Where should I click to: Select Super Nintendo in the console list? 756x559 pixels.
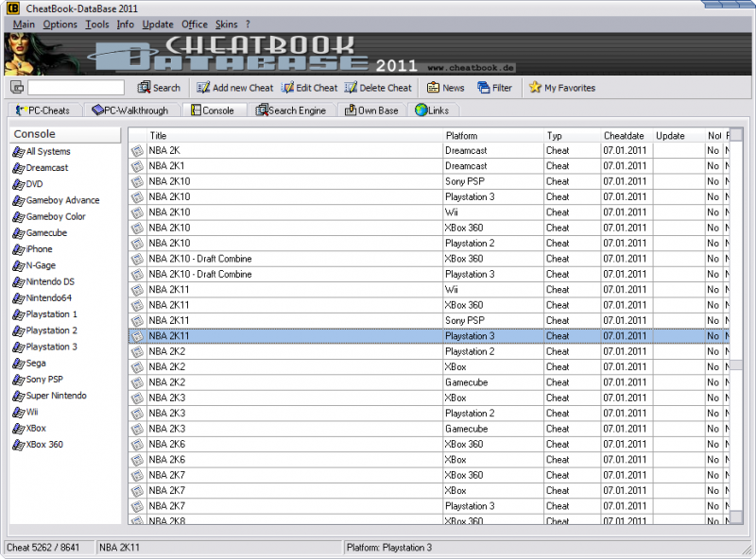[57, 396]
